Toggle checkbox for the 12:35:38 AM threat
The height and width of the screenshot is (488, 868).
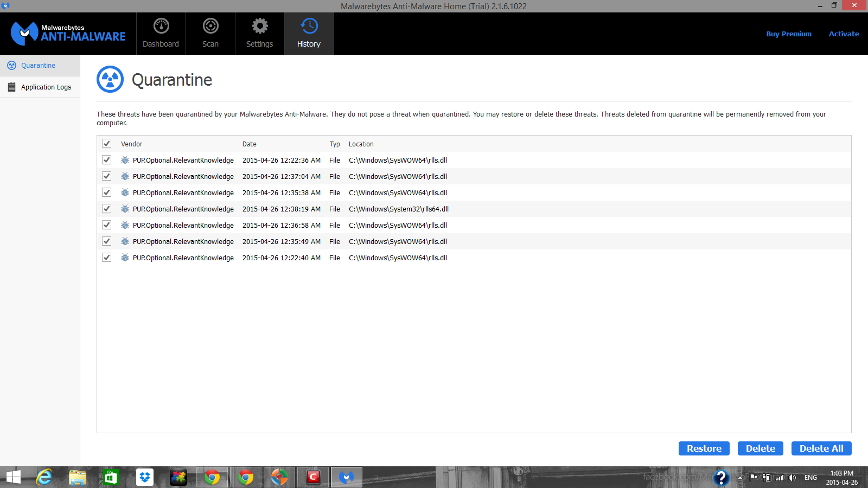click(x=107, y=192)
